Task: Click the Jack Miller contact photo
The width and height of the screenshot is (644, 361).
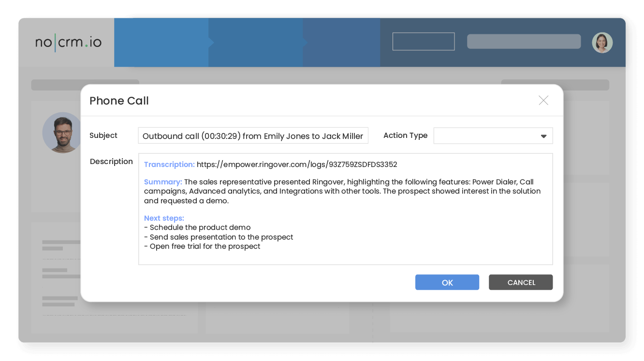Action: 62,133
